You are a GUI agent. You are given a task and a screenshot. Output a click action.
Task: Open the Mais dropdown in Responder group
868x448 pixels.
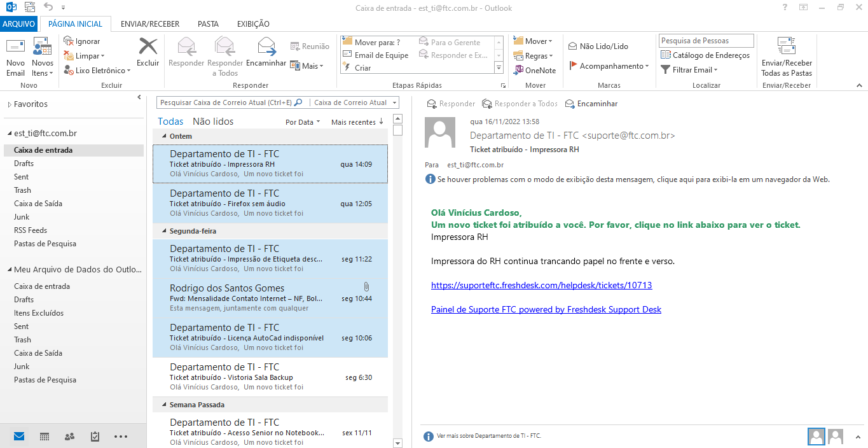[x=307, y=66]
